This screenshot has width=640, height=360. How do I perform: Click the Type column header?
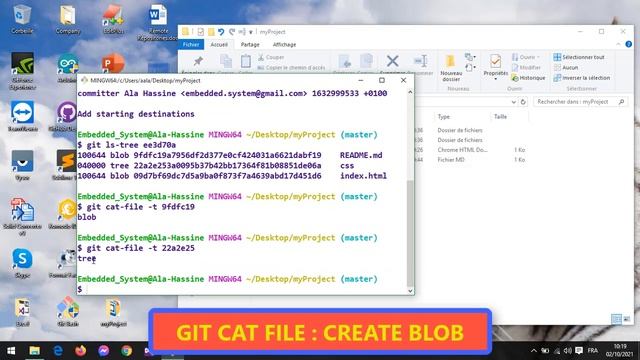[444, 117]
